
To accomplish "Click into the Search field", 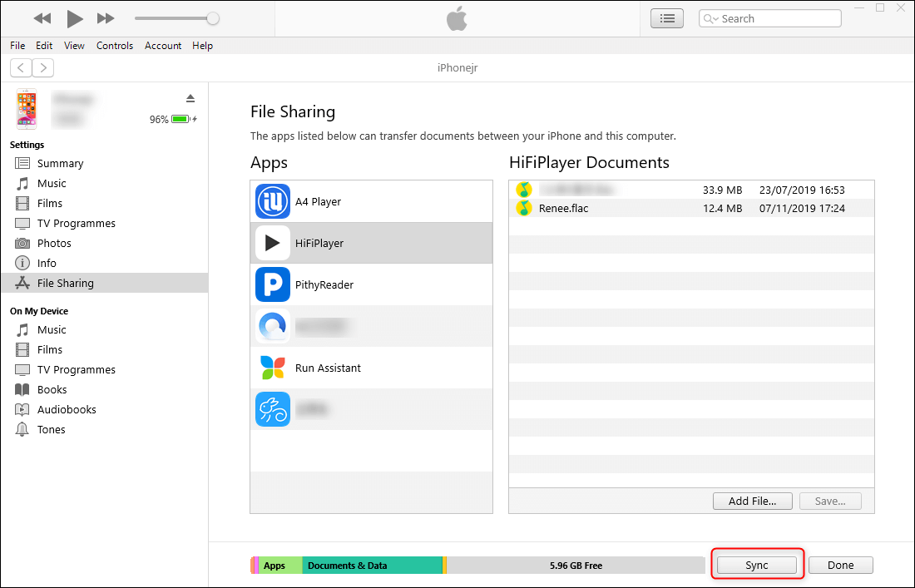I will tap(769, 18).
